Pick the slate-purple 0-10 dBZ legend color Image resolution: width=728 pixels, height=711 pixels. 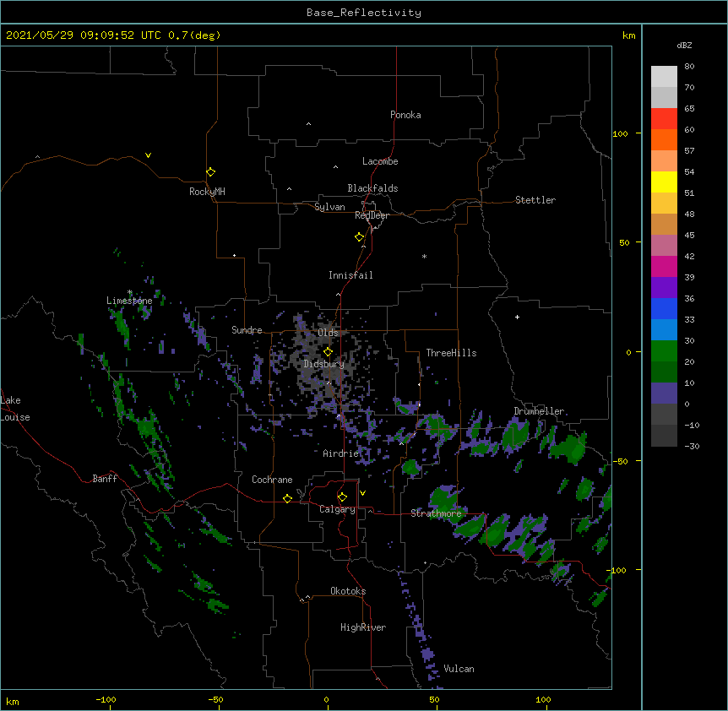tap(664, 393)
